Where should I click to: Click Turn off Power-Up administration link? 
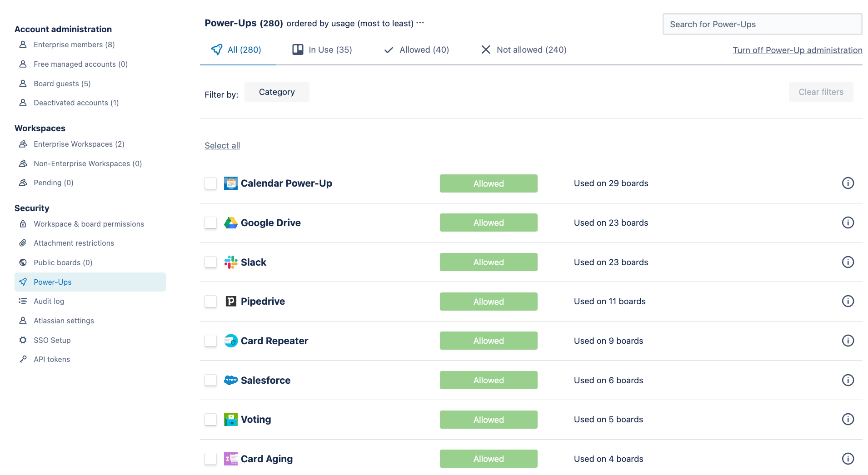click(x=798, y=50)
